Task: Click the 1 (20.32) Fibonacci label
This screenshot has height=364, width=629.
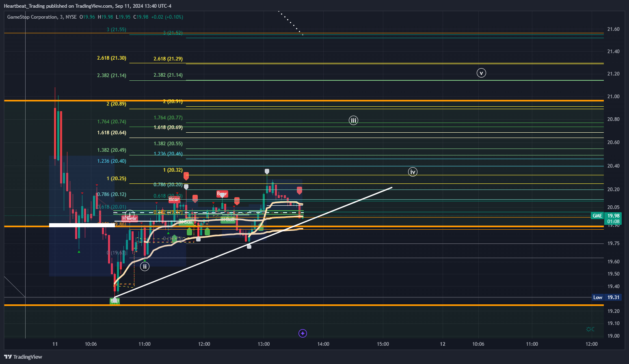Action: click(173, 170)
